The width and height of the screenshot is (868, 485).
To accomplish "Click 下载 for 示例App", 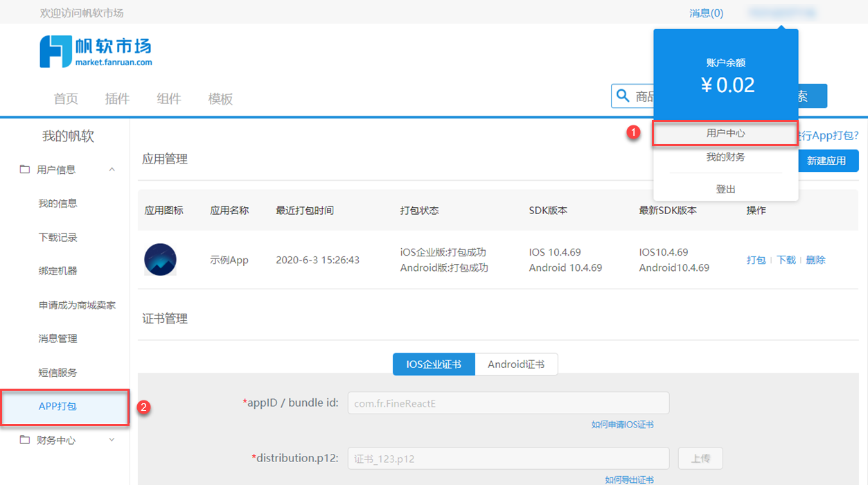I will pyautogui.click(x=786, y=260).
